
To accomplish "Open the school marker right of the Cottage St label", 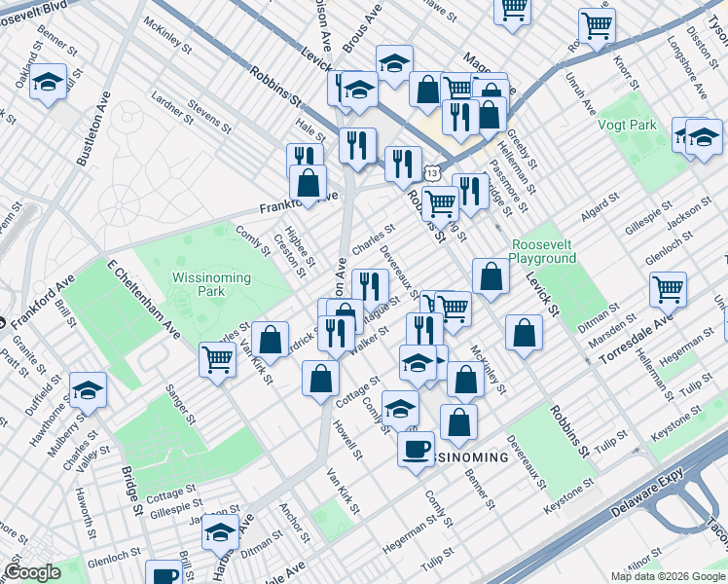I will 418,364.
